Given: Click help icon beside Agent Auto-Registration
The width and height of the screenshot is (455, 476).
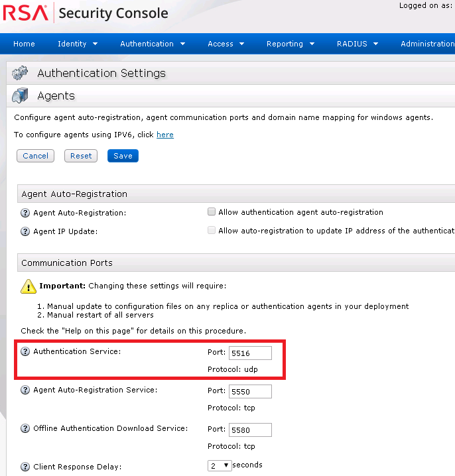Looking at the screenshot, I should click(26, 213).
